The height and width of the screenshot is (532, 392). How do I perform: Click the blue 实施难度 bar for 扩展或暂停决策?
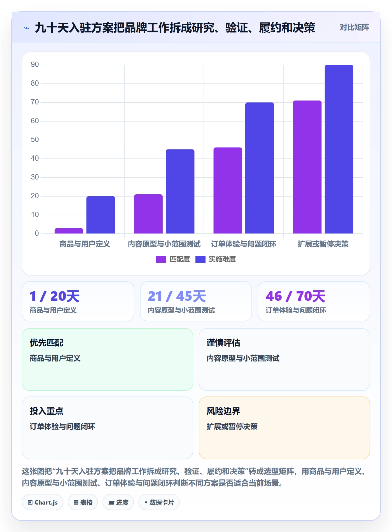[339, 149]
